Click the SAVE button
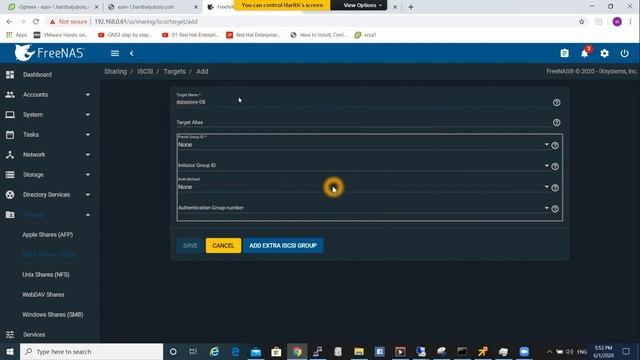Viewport: 640px width, 360px height. [x=190, y=245]
